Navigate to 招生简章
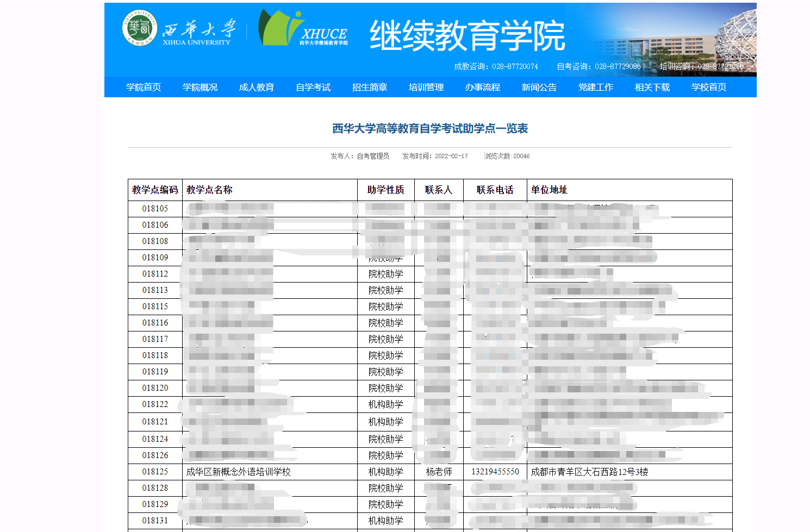Image resolution: width=810 pixels, height=532 pixels. click(370, 87)
